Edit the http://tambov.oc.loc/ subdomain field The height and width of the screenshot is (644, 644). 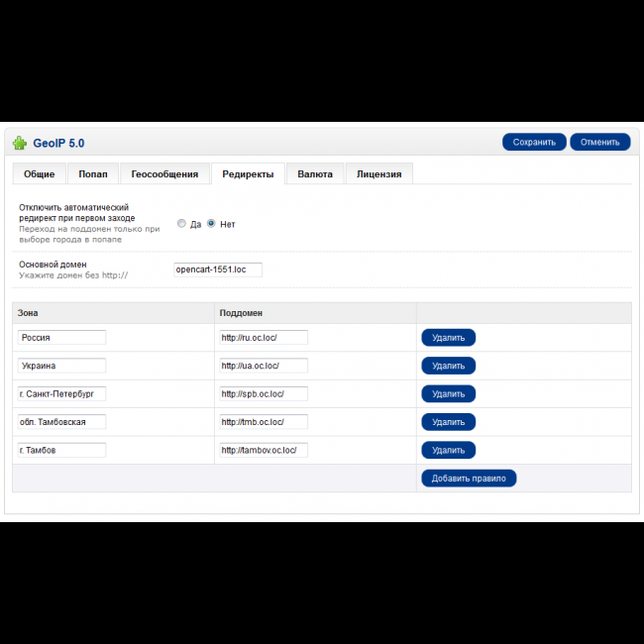[264, 450]
